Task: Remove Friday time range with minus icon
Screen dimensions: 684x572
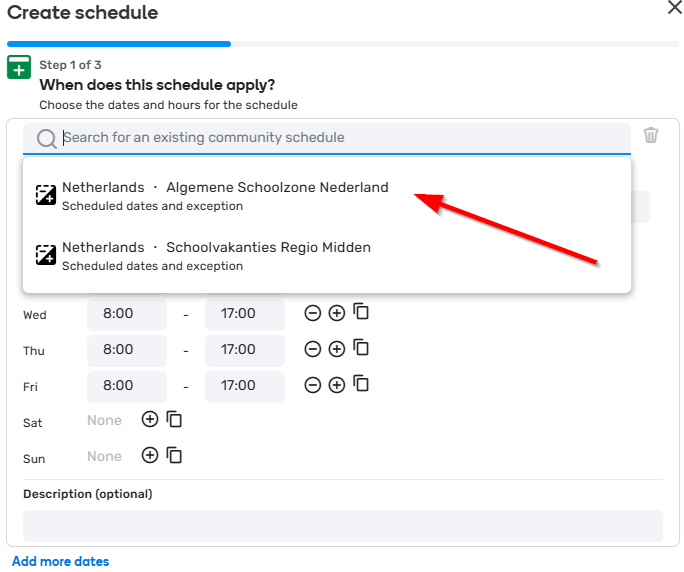Action: point(313,386)
